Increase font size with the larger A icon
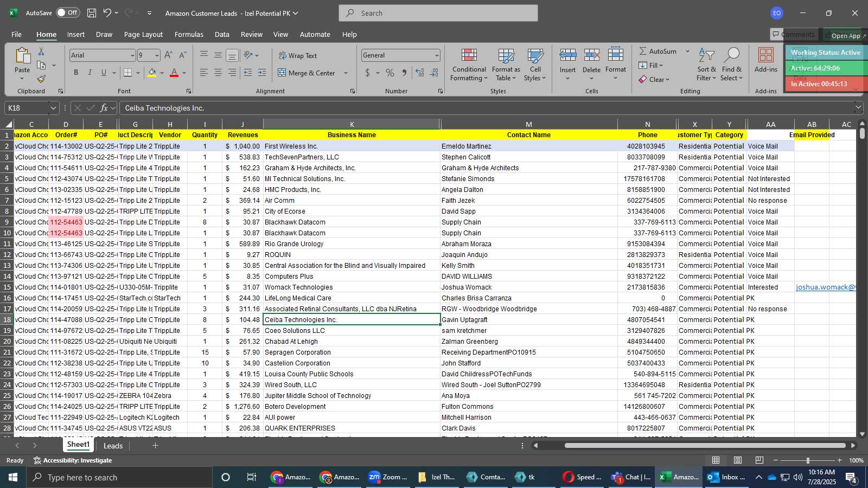Image resolution: width=868 pixels, height=488 pixels. pos(168,55)
